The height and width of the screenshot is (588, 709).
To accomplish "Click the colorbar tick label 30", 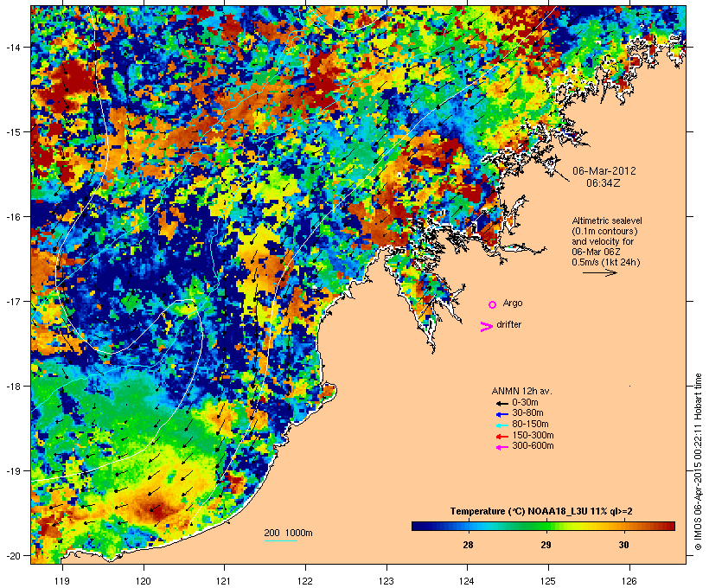I will point(623,545).
